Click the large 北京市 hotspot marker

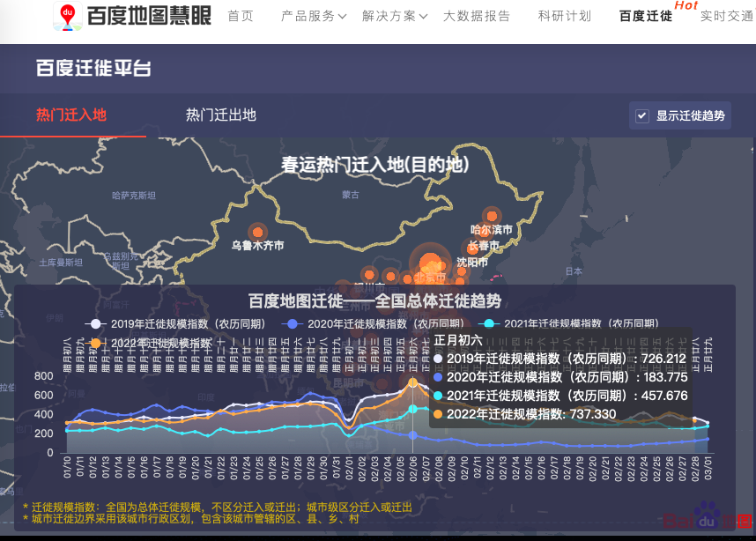pos(429,264)
